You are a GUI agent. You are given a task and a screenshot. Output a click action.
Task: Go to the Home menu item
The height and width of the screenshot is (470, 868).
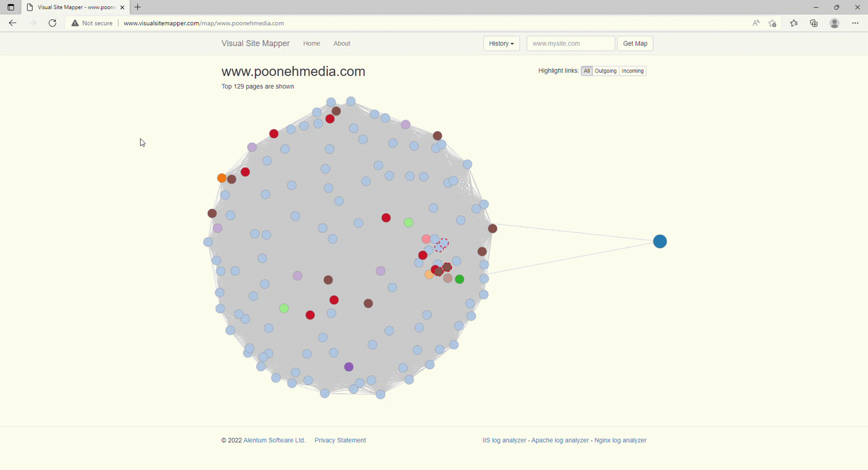coord(311,43)
